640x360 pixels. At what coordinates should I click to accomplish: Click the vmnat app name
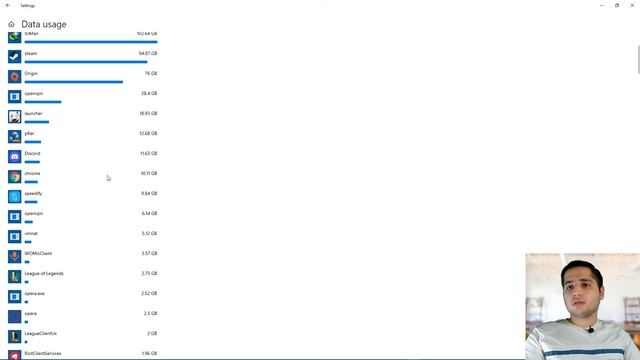(x=31, y=233)
